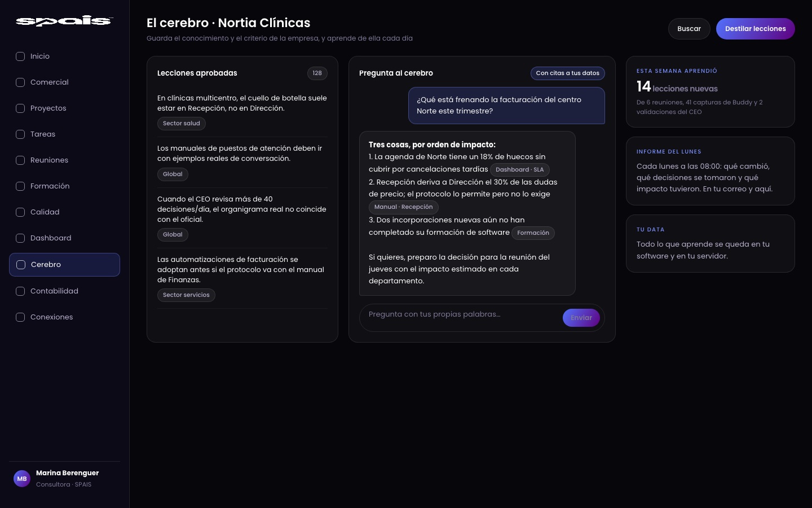Send the question with the Enviar button
Viewport: 812px width, 508px height.
click(581, 318)
